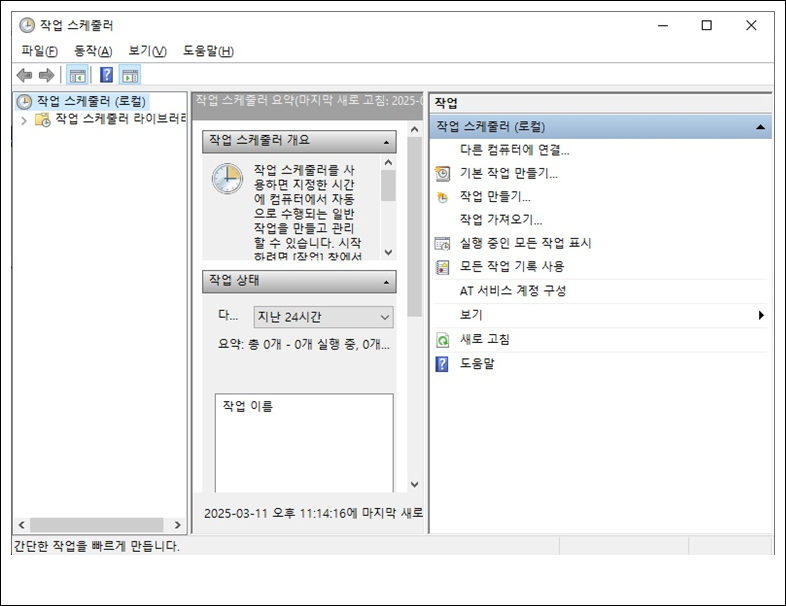The width and height of the screenshot is (786, 606).
Task: Open the 파일(F) menu
Action: (x=40, y=51)
